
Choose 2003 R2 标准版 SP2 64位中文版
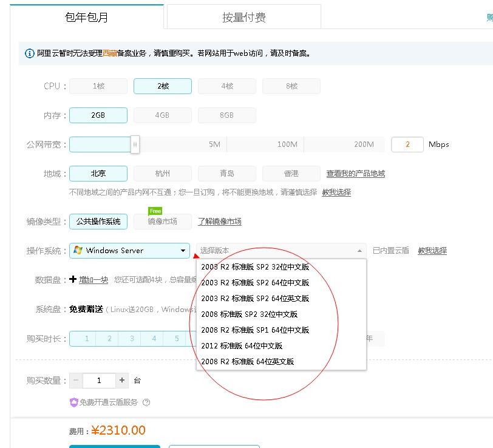coord(281,283)
